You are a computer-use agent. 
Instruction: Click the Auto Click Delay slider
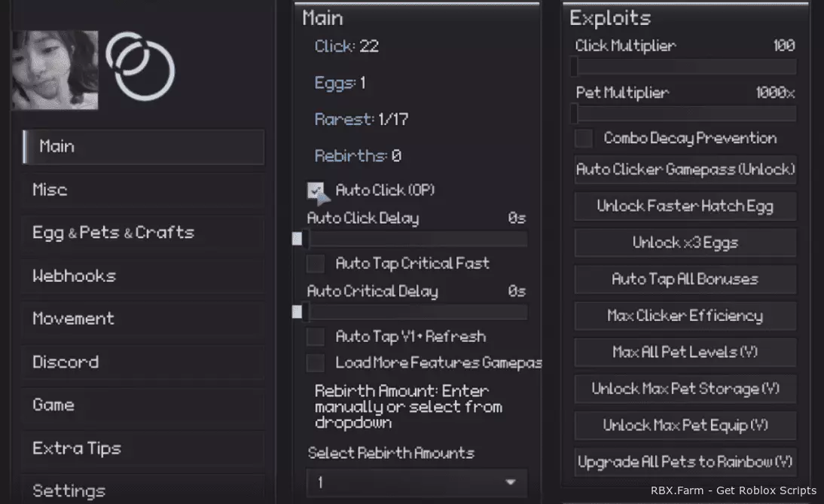point(417,239)
